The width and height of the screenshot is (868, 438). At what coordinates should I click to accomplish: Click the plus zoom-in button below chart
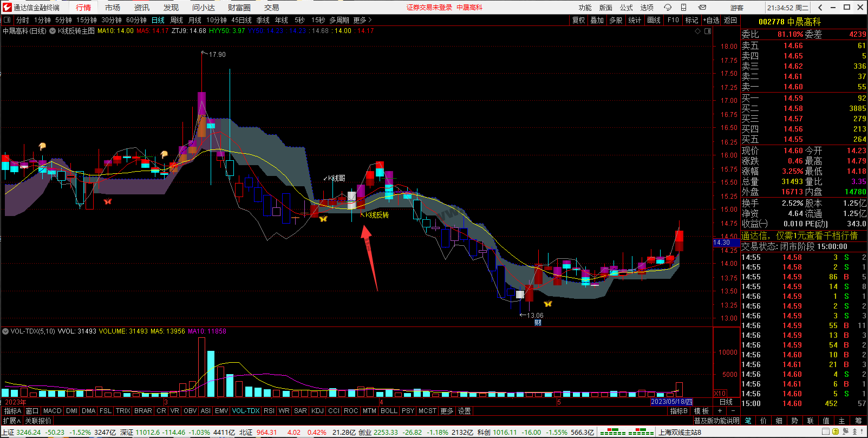720,411
